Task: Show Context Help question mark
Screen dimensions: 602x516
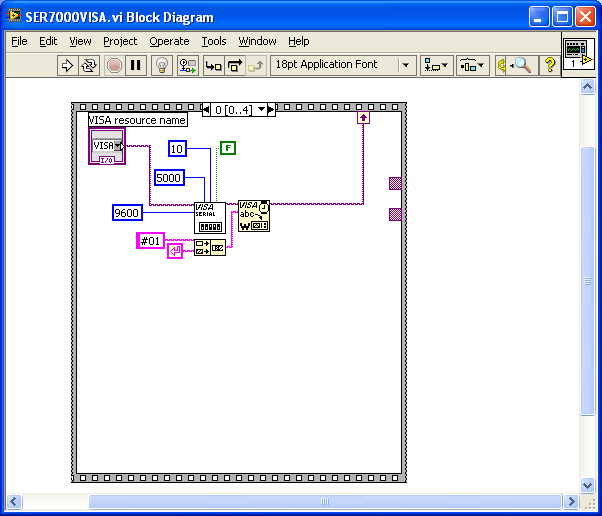Action: (550, 65)
